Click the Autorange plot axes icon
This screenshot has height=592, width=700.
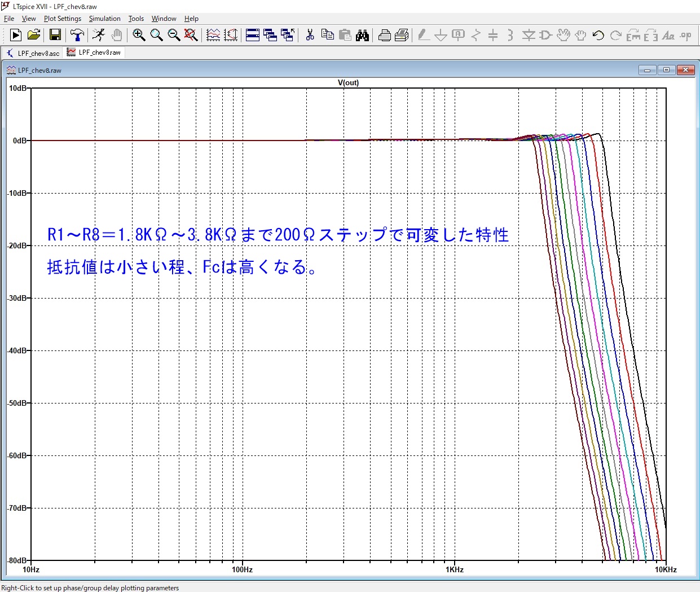pyautogui.click(x=231, y=36)
